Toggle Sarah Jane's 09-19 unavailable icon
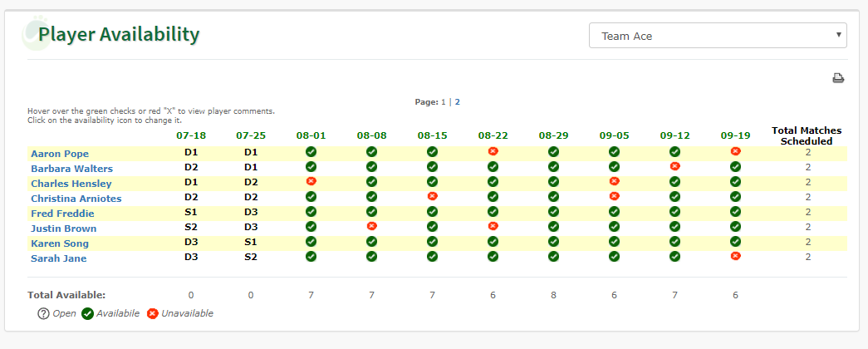Image resolution: width=868 pixels, height=349 pixels. click(735, 255)
